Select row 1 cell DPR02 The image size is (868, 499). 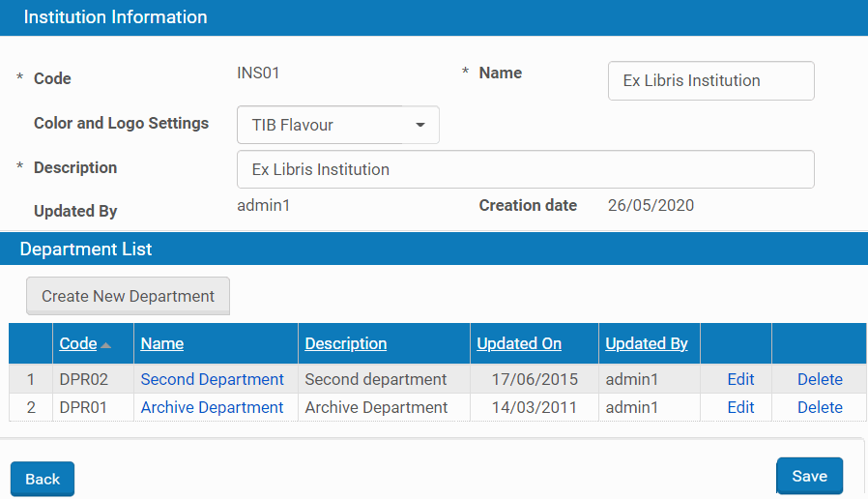[80, 379]
